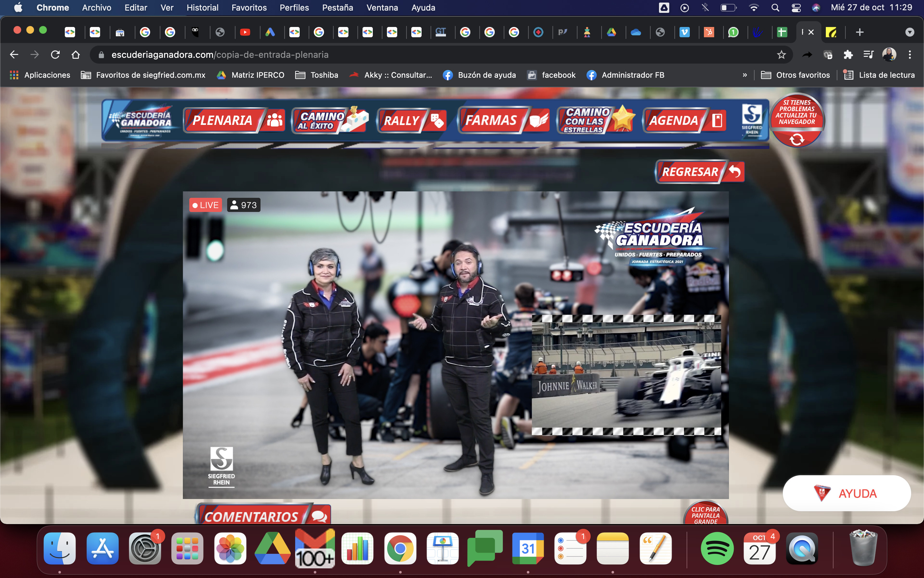
Task: Open the COMENTARIOS button
Action: pos(263,514)
